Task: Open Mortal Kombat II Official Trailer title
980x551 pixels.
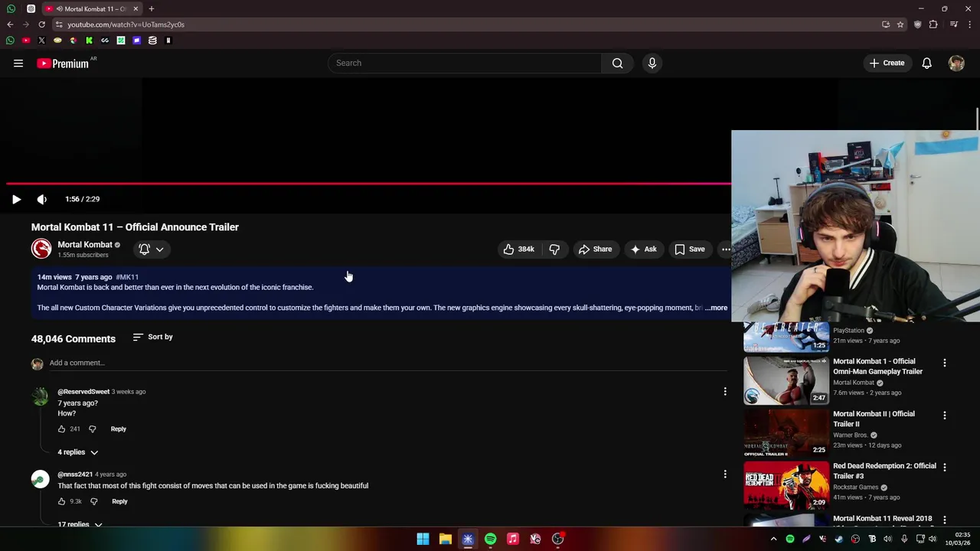Action: [x=874, y=419]
